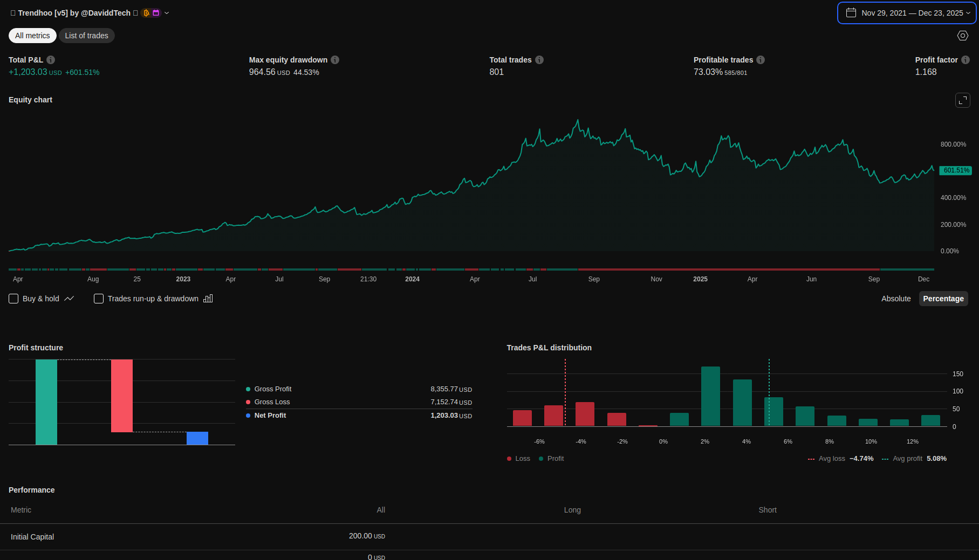
Task: Switch to the List of trades tab
Action: pyautogui.click(x=86, y=36)
